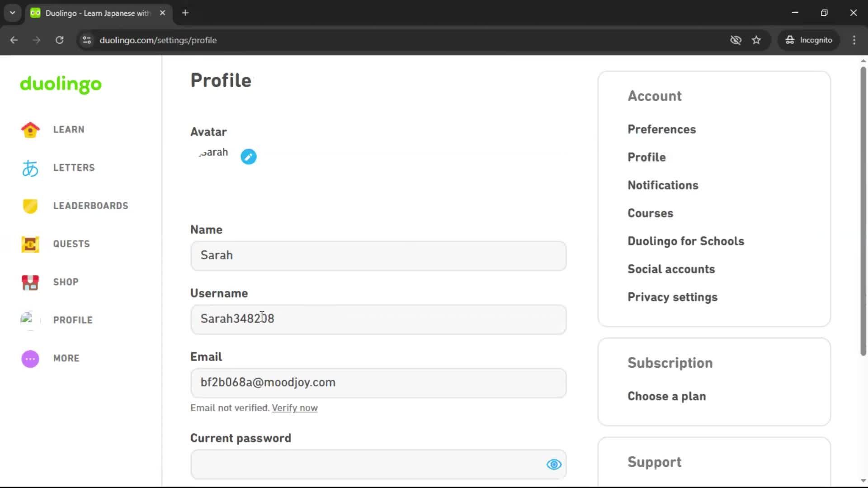The width and height of the screenshot is (868, 488).
Task: Open Leaderboards using the shield icon
Action: coord(30,206)
